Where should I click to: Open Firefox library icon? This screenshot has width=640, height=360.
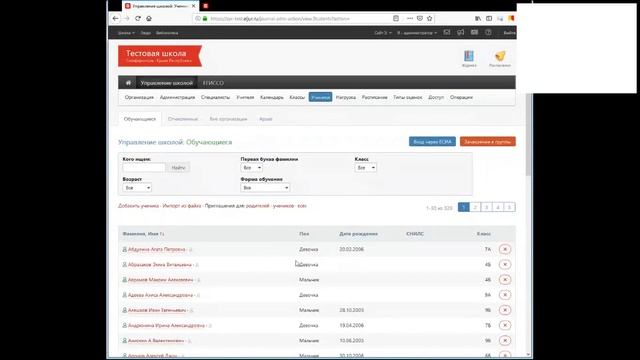coord(478,18)
